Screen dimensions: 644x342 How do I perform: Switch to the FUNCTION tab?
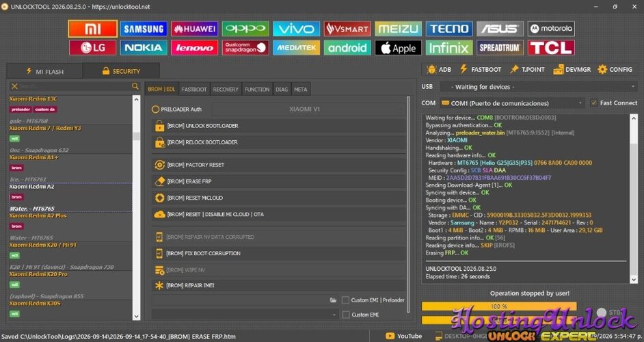257,89
